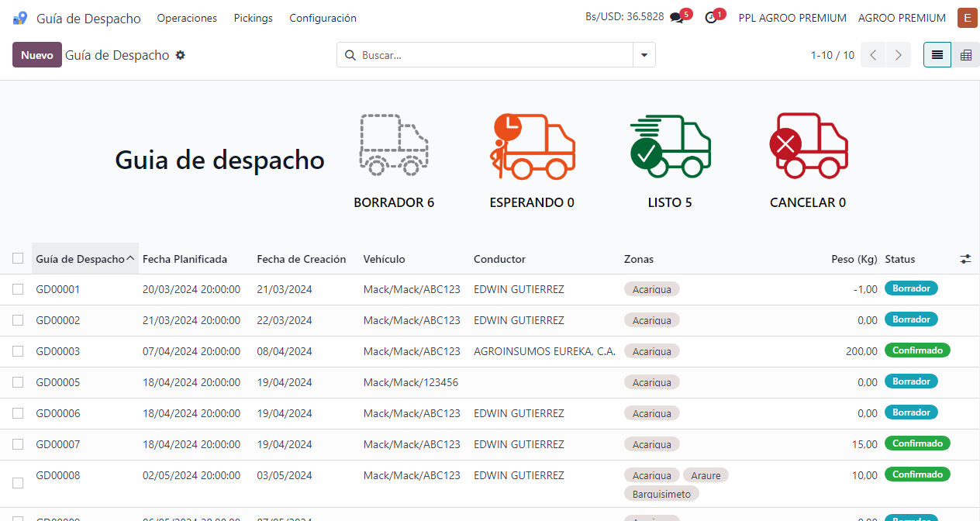Tick the checkbox for row GD00003
Image resolution: width=980 pixels, height=521 pixels.
[x=18, y=351]
